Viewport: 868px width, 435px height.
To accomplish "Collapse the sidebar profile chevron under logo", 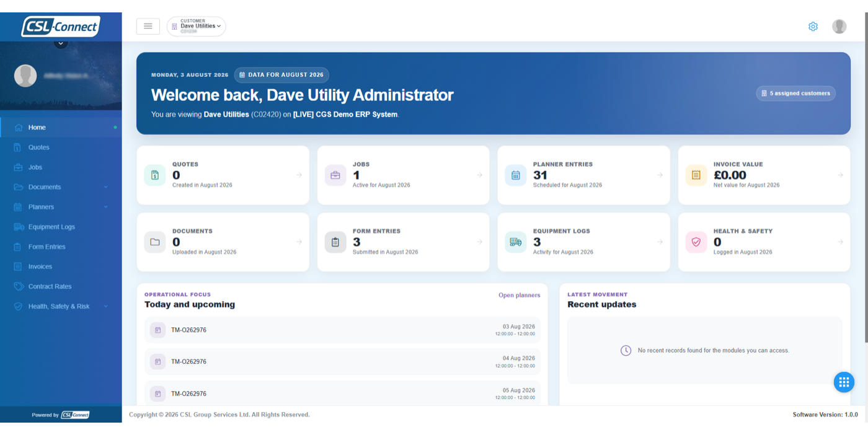I will 60,43.
